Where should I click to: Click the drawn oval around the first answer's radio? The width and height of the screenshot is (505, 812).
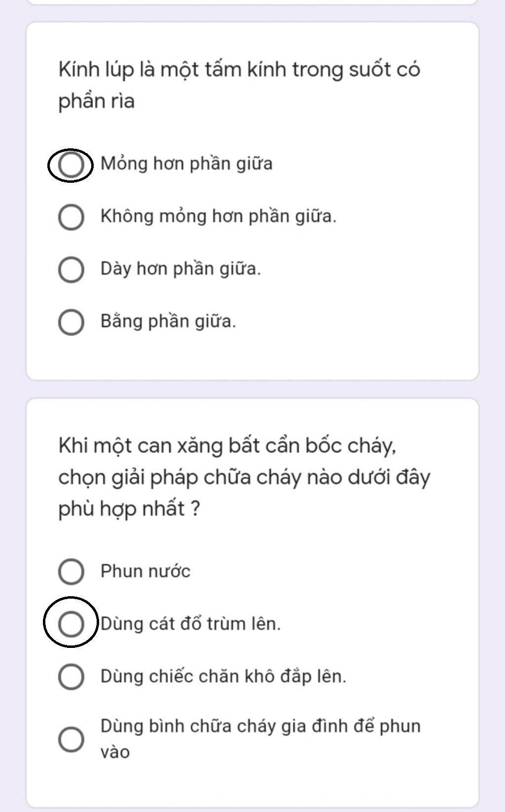70,165
